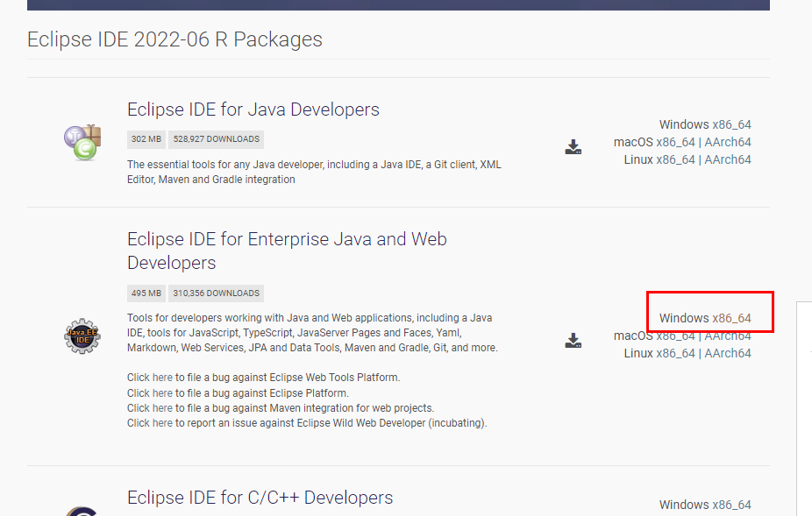Download Enterprise Java Windows x86_64 build

click(x=731, y=318)
